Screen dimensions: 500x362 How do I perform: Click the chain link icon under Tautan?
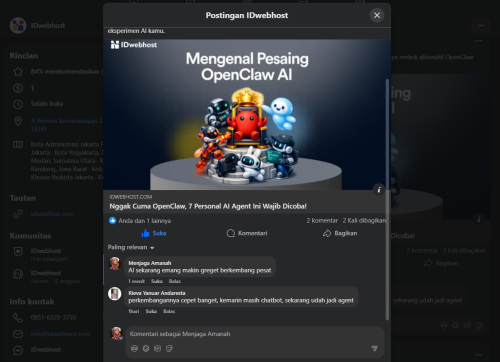[x=18, y=214]
